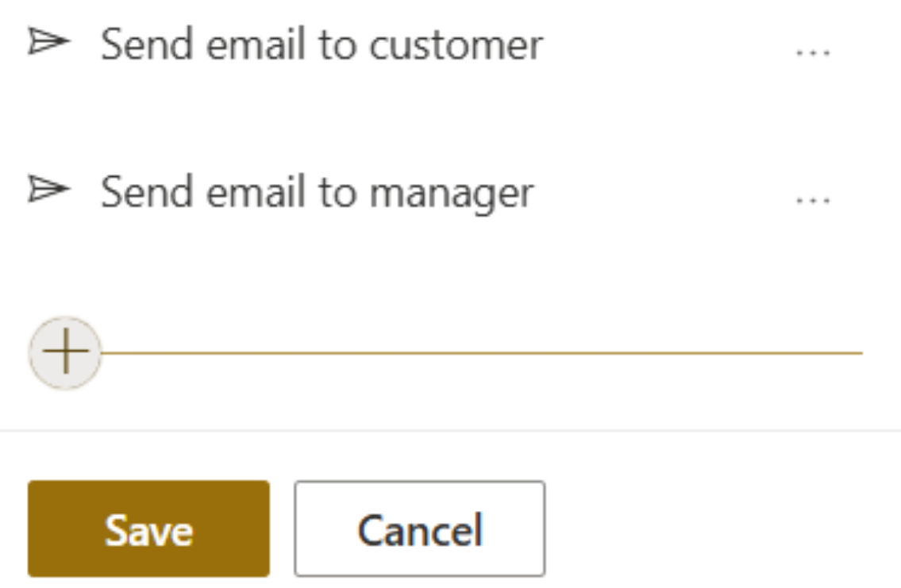Click the golden Save button
This screenshot has width=901, height=588.
click(148, 528)
